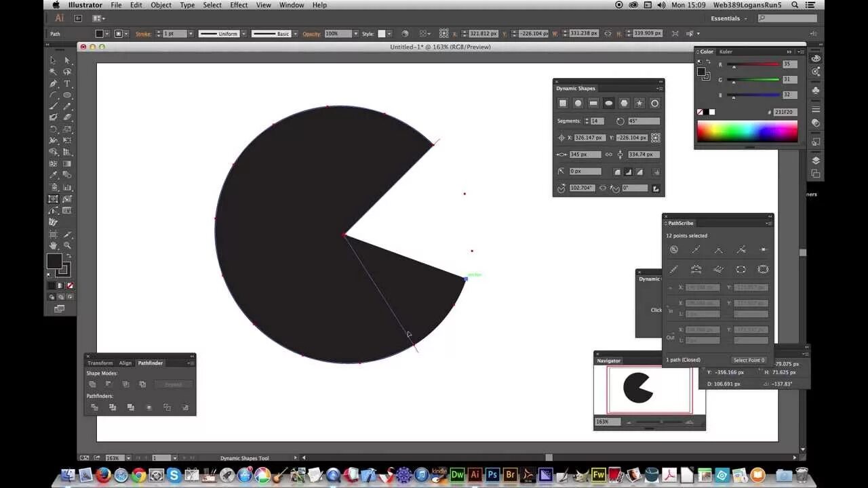The width and height of the screenshot is (868, 488).
Task: Enable Draw Behind mode in toolbox
Action: pos(60,297)
